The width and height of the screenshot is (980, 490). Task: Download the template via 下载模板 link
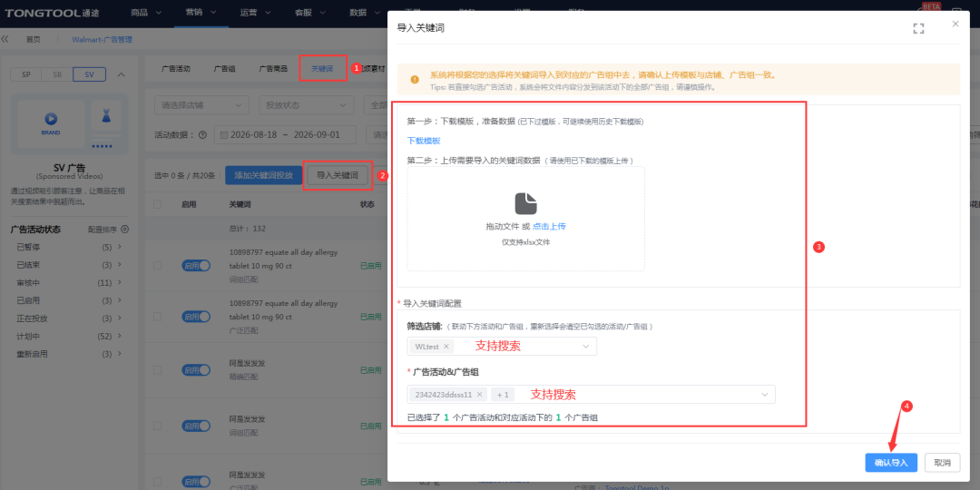424,141
